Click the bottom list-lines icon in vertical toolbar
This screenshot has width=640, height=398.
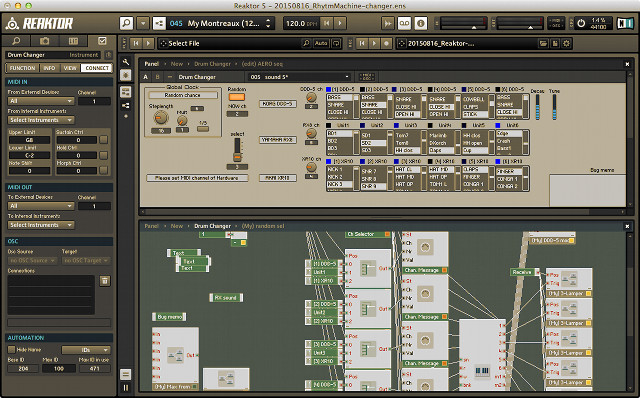pyautogui.click(x=126, y=374)
